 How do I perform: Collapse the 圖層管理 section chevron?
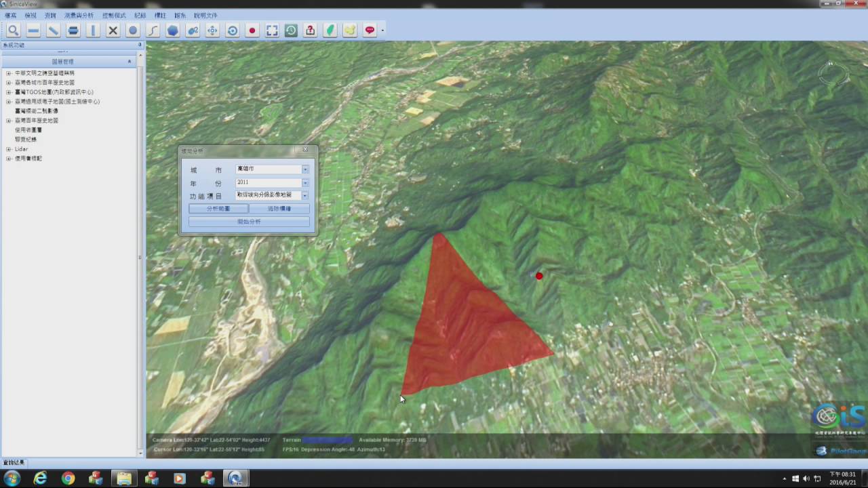(x=130, y=62)
